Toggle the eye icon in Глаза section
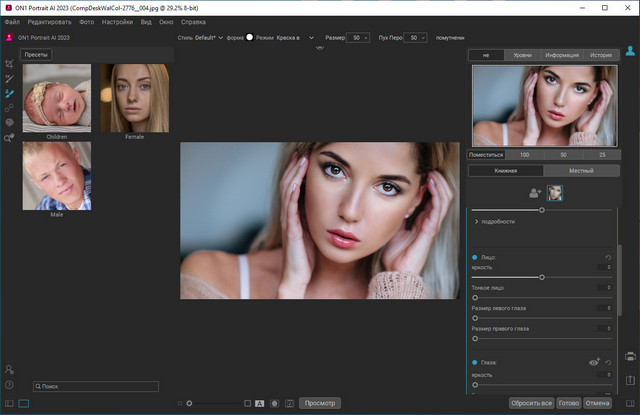This screenshot has height=415, width=640. coord(592,363)
